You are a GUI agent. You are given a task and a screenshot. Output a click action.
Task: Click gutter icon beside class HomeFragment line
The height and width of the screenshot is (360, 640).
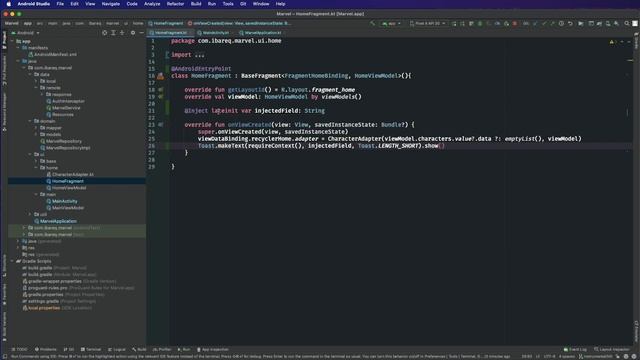(161, 76)
